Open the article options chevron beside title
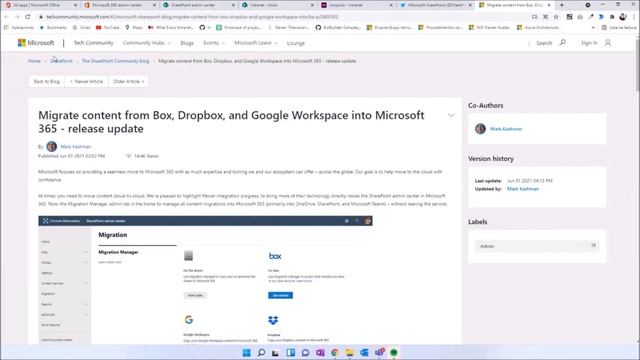 click(451, 116)
